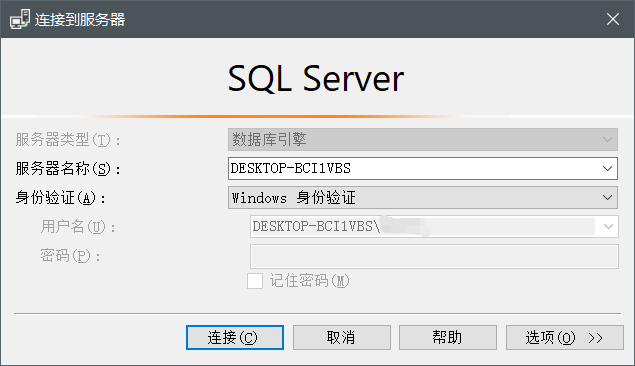
Task: Show more options with 选项(O) >>
Action: point(565,337)
